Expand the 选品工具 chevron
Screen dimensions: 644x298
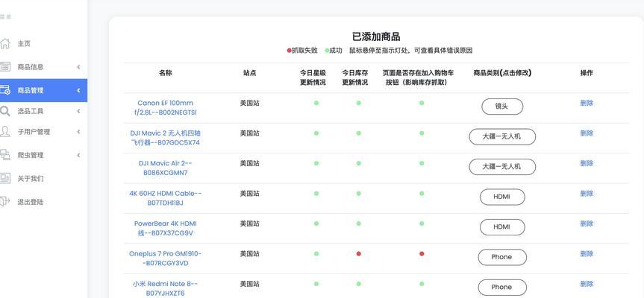(78, 111)
